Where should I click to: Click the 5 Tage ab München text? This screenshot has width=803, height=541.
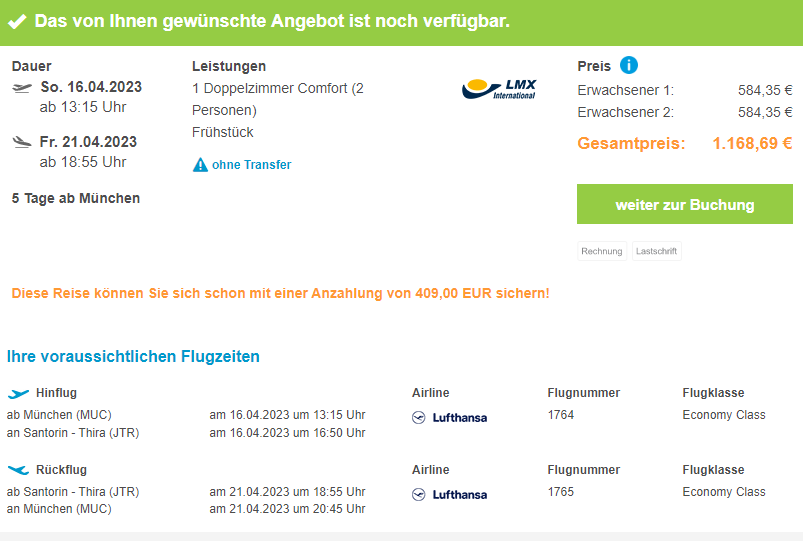coord(76,198)
